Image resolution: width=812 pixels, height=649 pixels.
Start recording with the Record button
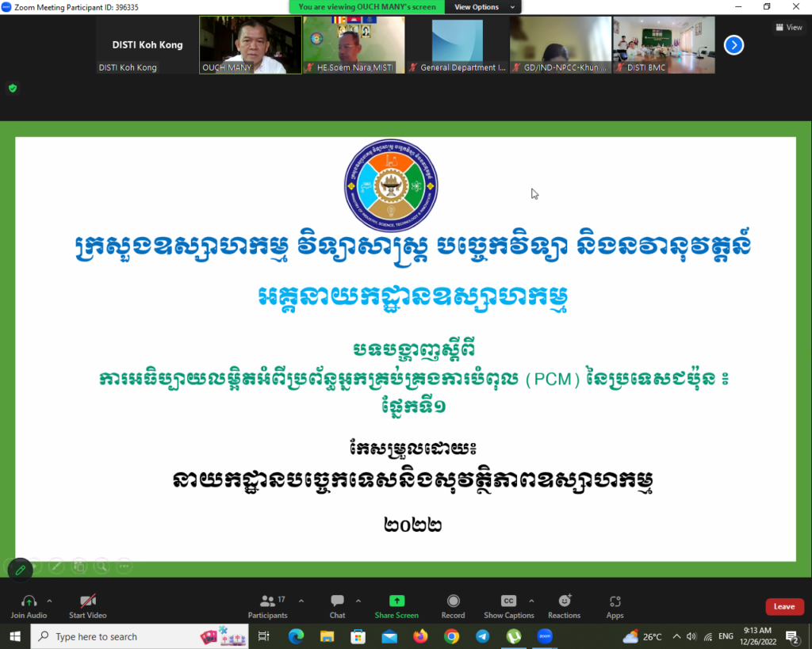click(x=453, y=601)
